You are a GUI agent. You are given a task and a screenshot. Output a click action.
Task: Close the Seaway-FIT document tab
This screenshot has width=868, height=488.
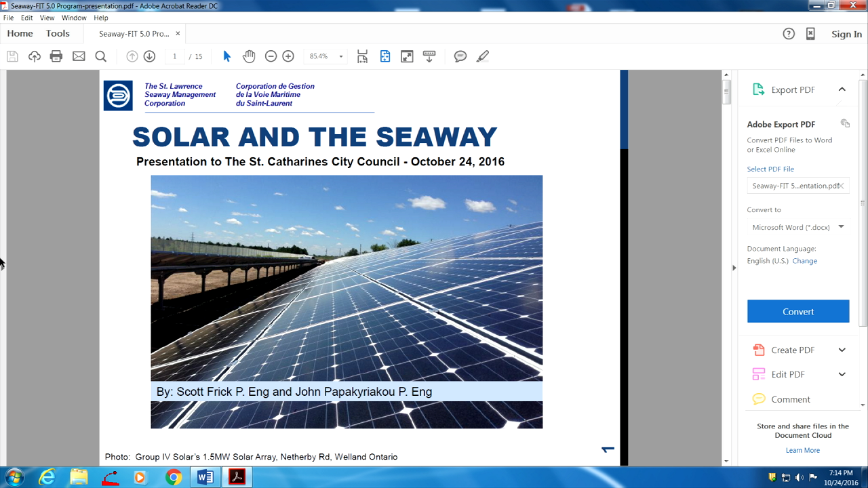click(x=178, y=33)
